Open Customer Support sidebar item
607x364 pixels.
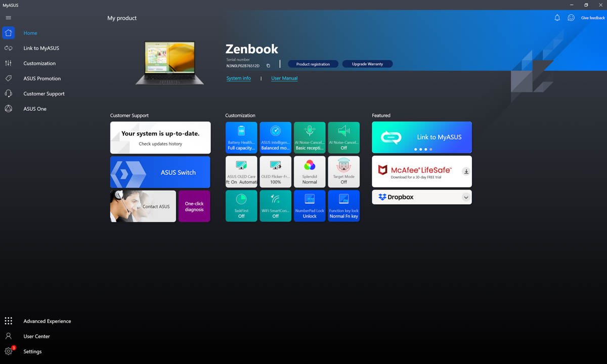[44, 94]
